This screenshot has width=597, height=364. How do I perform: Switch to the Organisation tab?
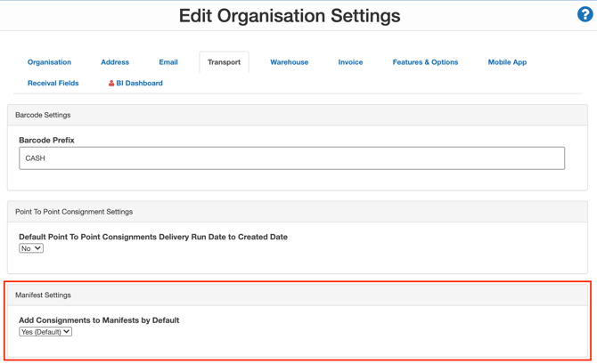pos(49,62)
